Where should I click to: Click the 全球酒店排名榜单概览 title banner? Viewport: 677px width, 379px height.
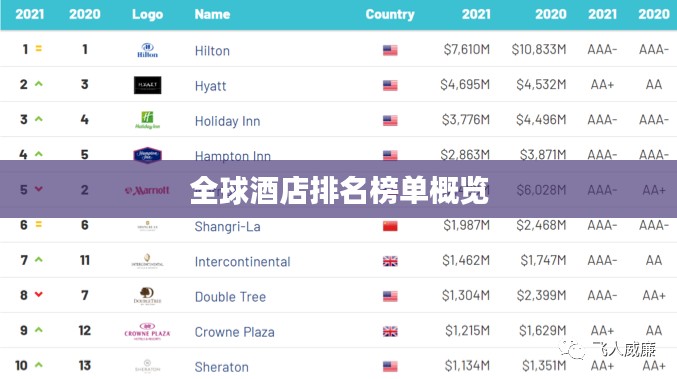[x=338, y=189]
